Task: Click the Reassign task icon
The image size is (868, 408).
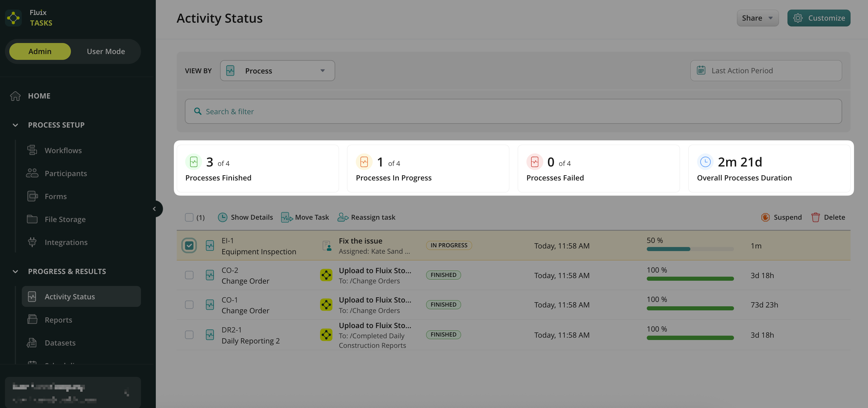Action: pyautogui.click(x=343, y=217)
